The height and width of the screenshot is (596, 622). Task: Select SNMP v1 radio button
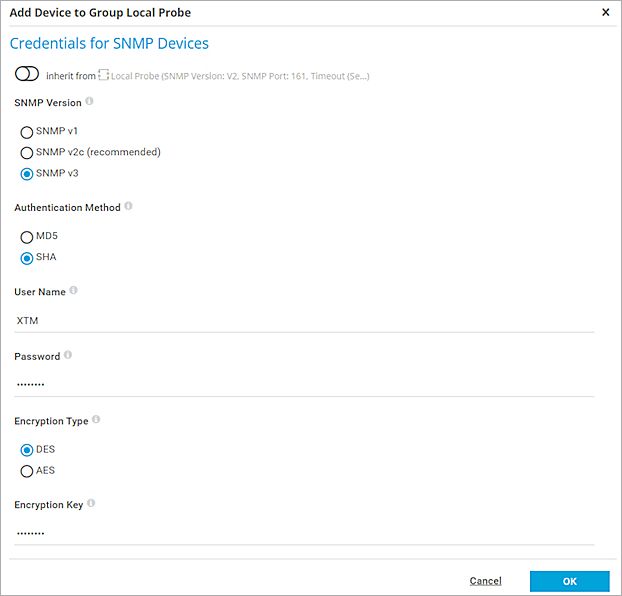coord(27,132)
